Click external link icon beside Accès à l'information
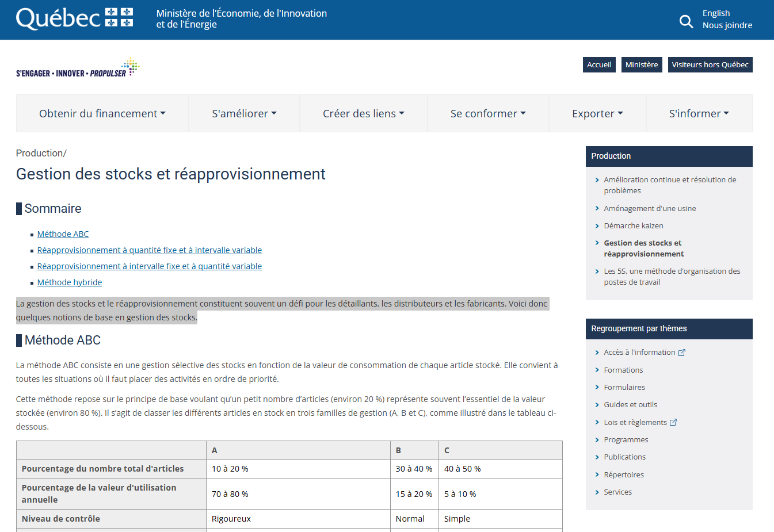774x532 pixels. pyautogui.click(x=682, y=353)
